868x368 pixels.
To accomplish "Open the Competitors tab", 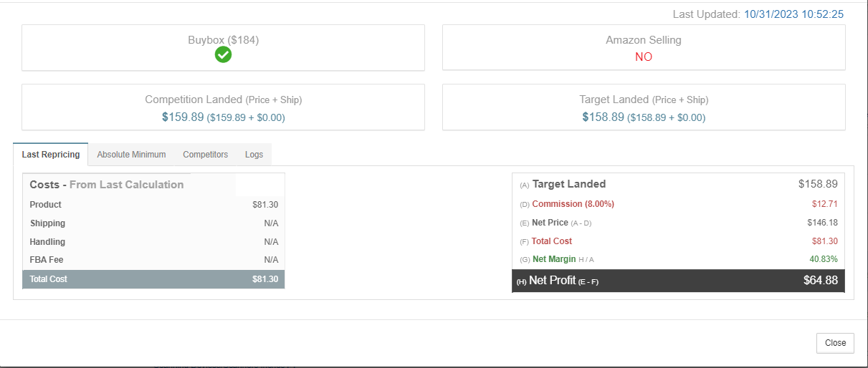I will (x=205, y=155).
